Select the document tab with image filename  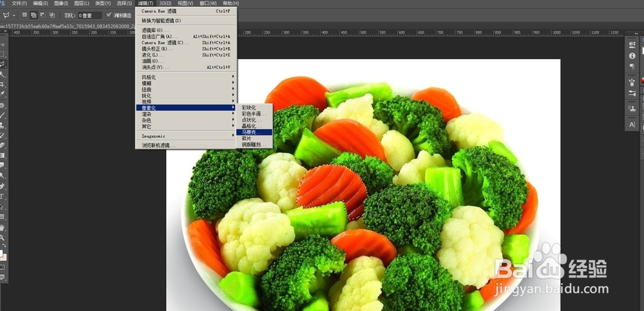68,26
